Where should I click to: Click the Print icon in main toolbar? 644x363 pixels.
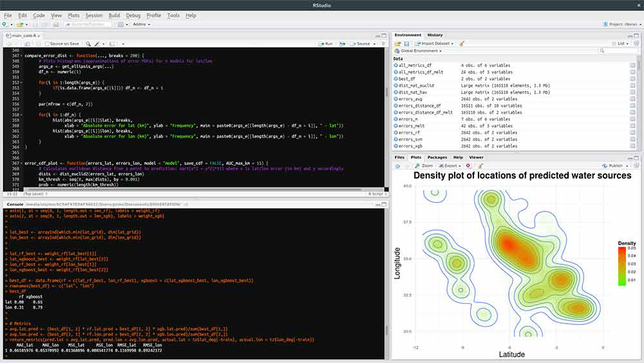coord(55,25)
